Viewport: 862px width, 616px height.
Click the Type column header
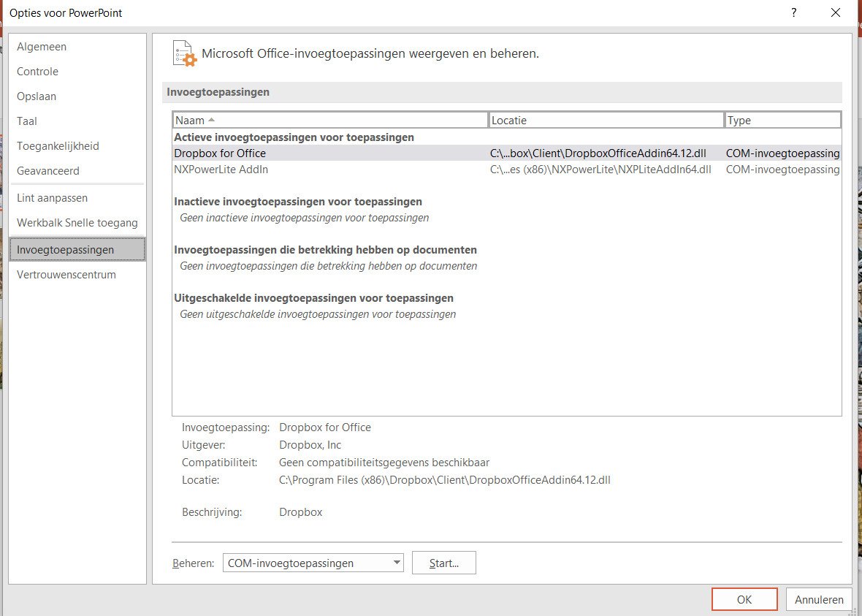[x=783, y=120]
